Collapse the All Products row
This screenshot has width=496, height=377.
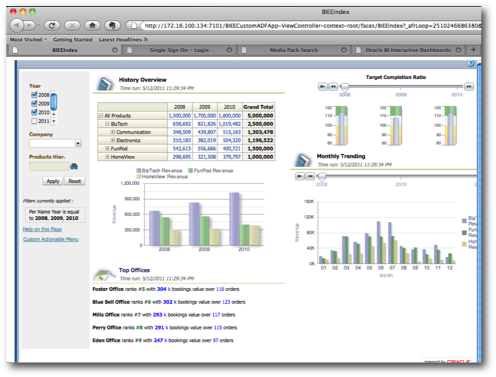[x=101, y=116]
